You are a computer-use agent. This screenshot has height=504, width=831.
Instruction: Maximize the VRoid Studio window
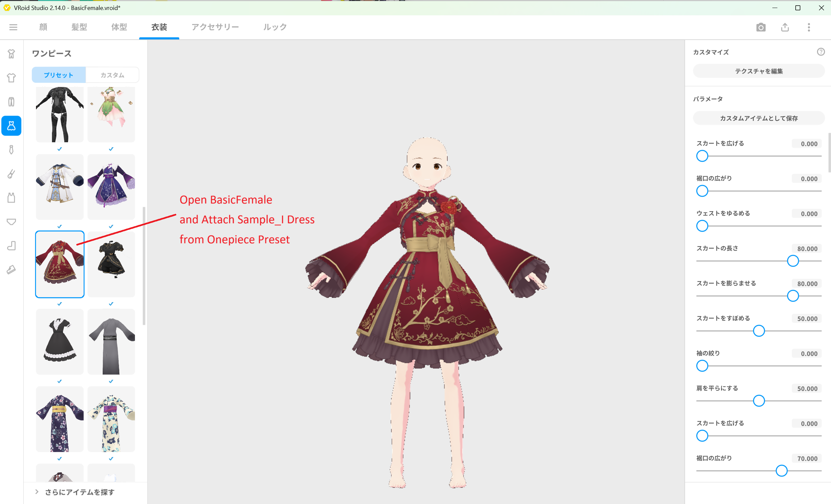[x=798, y=8]
